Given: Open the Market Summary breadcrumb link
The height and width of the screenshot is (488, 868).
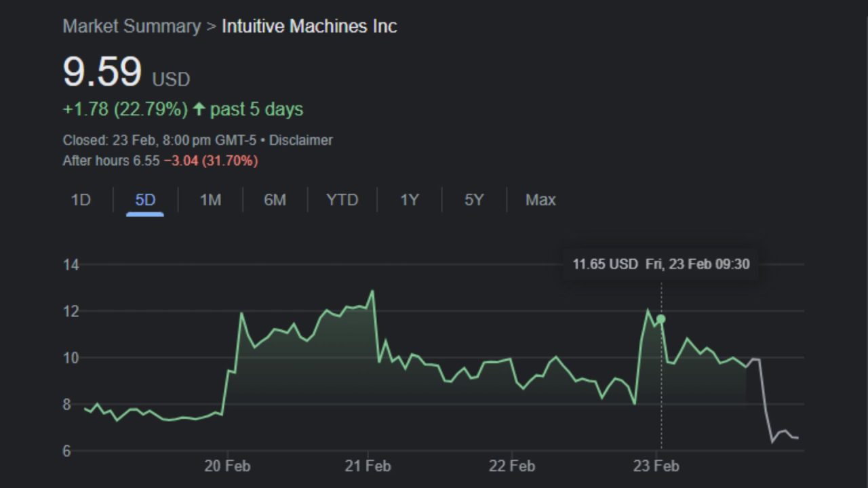Looking at the screenshot, I should pos(132,26).
